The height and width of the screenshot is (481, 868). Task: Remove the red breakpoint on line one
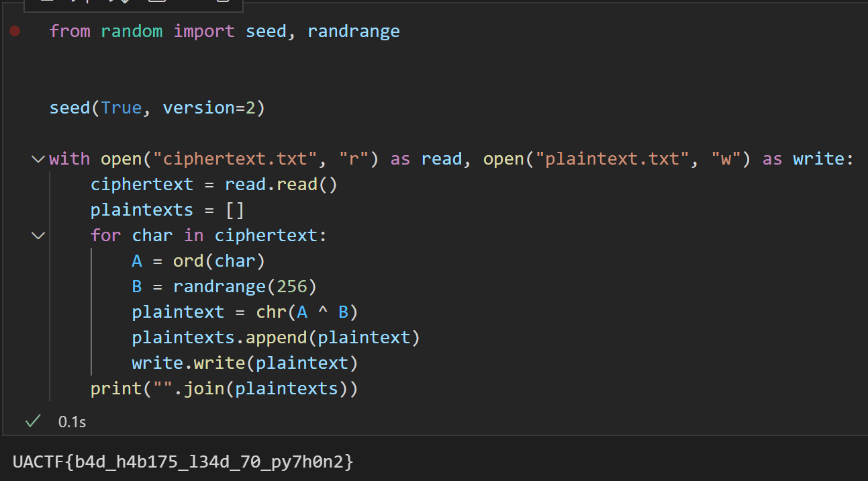[15, 31]
